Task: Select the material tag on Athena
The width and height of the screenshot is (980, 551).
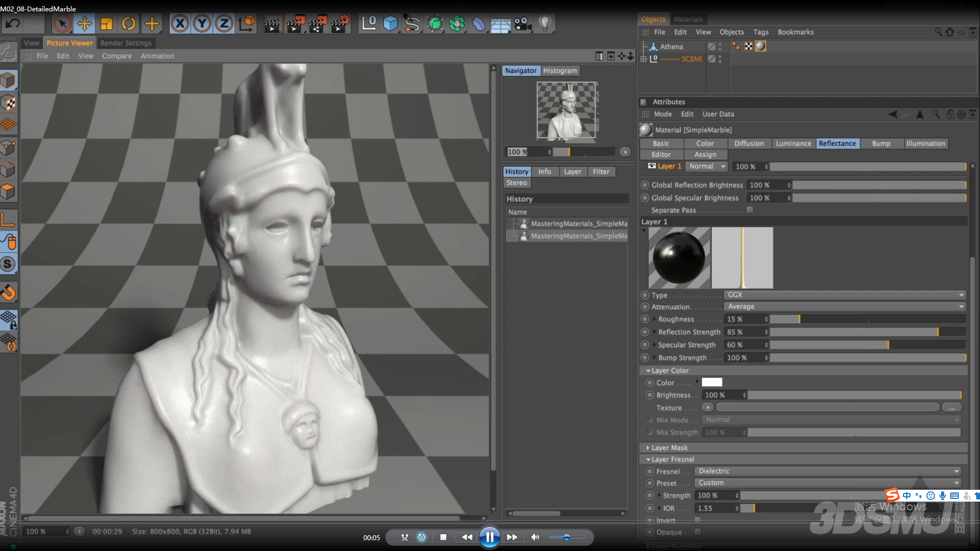Action: pos(761,46)
